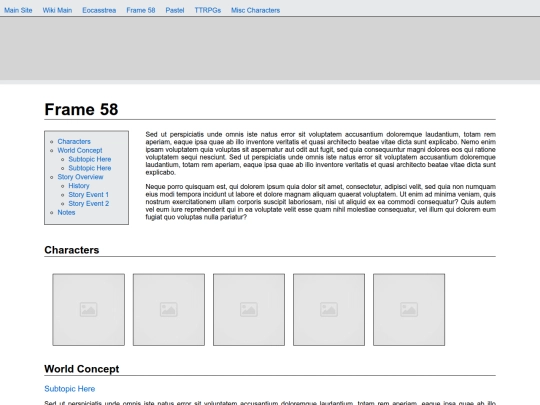
Task: Click first Subtopic Here in contents list
Action: (x=90, y=159)
